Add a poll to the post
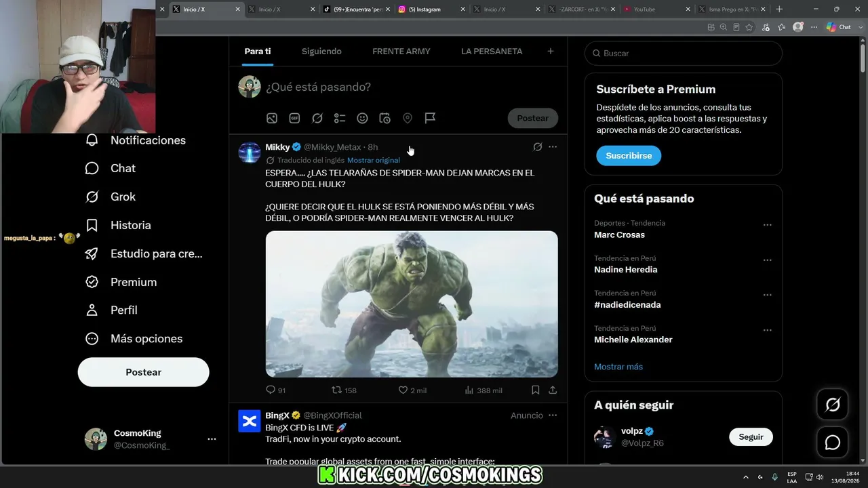The height and width of the screenshot is (488, 868). [x=340, y=118]
